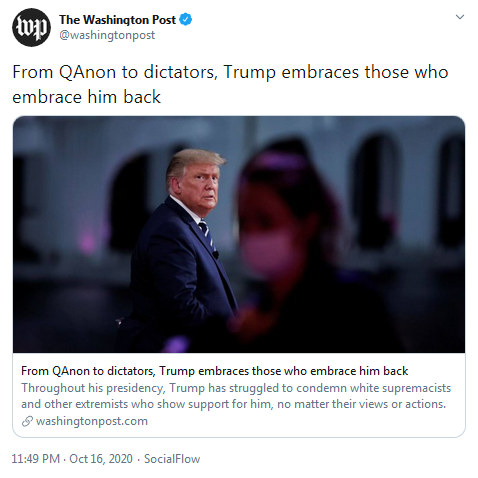Click Trump's face in the card image
The height and width of the screenshot is (478, 478).
coord(202,187)
